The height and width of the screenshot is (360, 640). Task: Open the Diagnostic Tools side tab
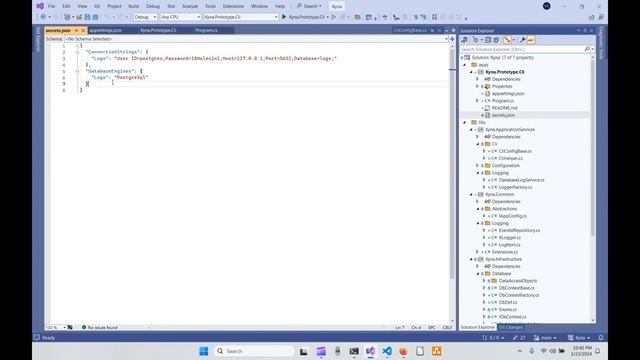[x=601, y=43]
